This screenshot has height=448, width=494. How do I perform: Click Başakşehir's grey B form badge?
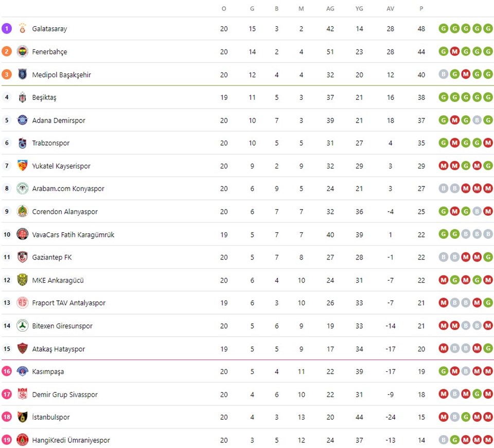[443, 74]
